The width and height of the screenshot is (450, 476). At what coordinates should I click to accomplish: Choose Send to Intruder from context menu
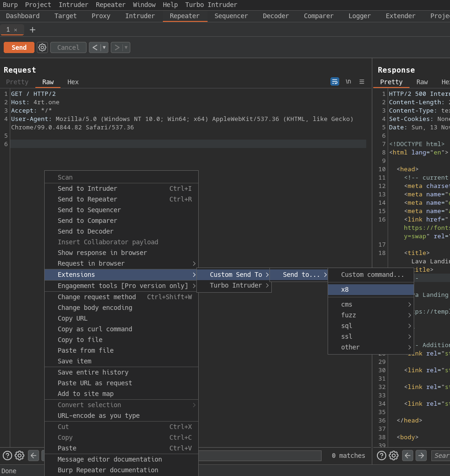(x=87, y=188)
